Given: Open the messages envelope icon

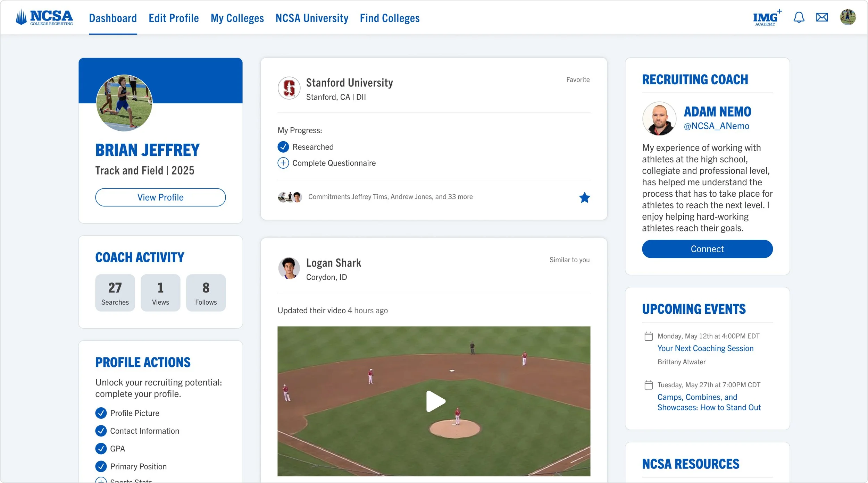Looking at the screenshot, I should [x=822, y=17].
